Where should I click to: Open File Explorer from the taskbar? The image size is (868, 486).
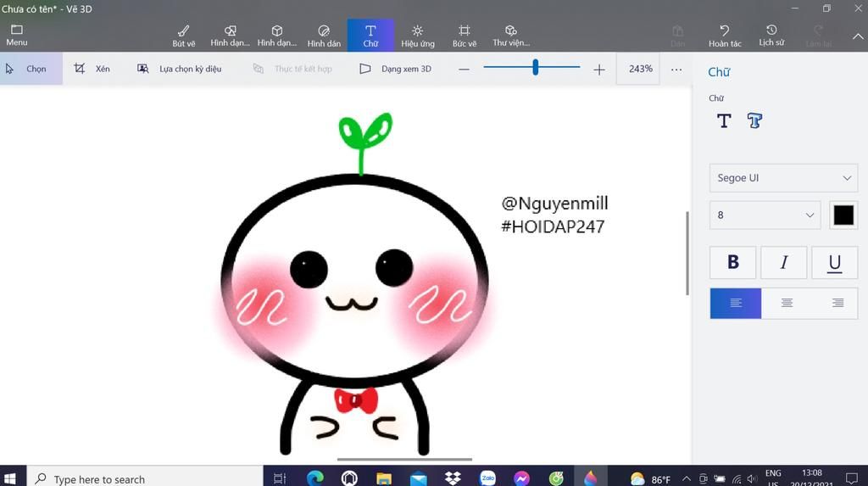(x=384, y=478)
